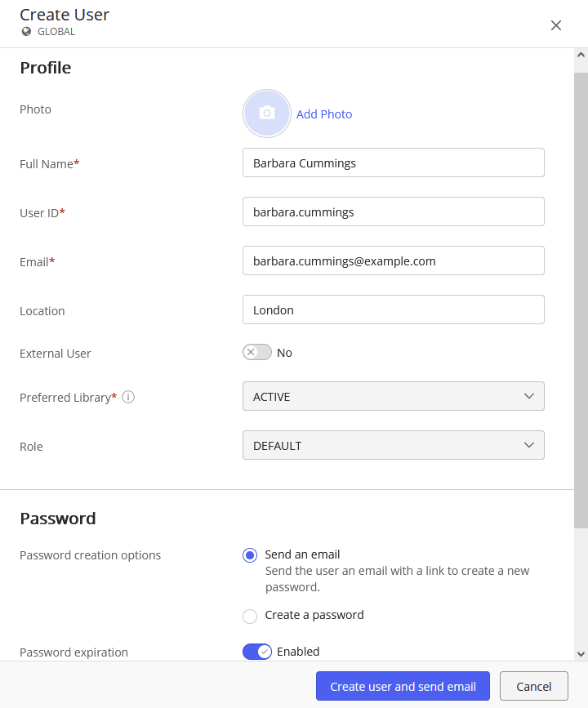The image size is (588, 708).
Task: Select the Create a password option
Action: tap(250, 616)
